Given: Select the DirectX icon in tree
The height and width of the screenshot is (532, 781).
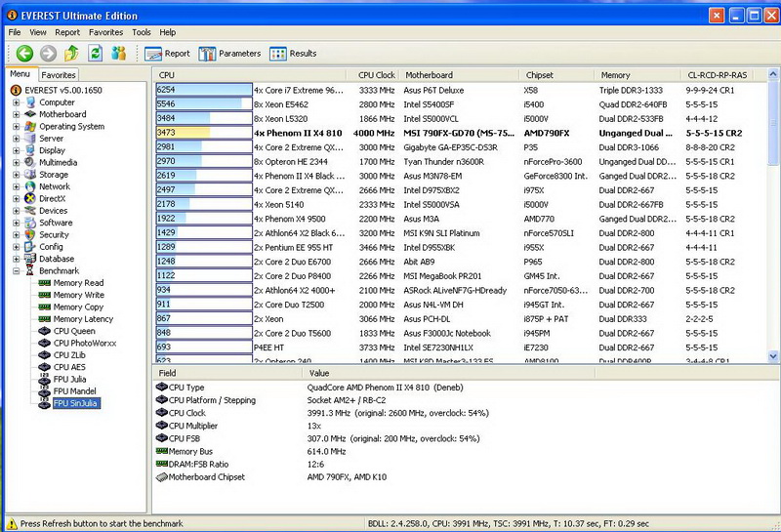Looking at the screenshot, I should [30, 198].
